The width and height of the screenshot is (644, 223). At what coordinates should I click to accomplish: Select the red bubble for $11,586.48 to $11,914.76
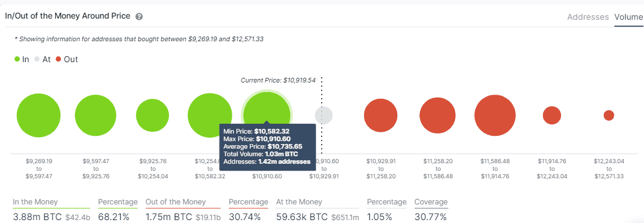click(x=495, y=116)
